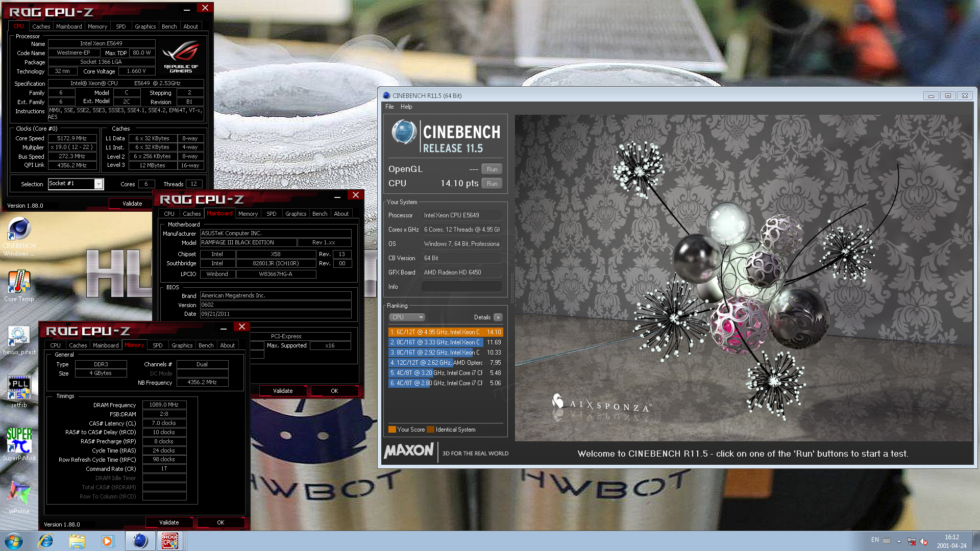980x551 pixels.
Task: Expand the ranking Details arrow
Action: pyautogui.click(x=498, y=317)
